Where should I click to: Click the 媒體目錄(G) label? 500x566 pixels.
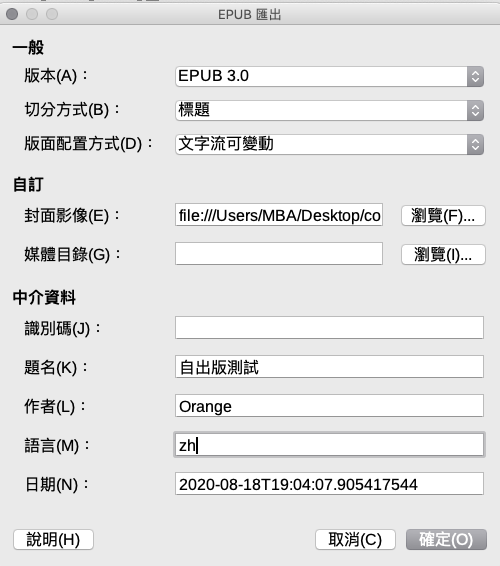tap(72, 254)
